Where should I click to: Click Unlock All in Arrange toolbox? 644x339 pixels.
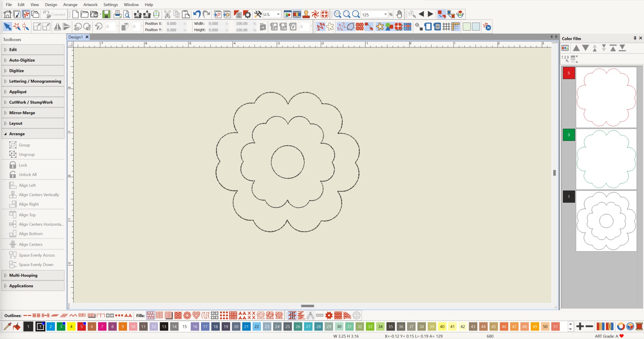[x=28, y=174]
